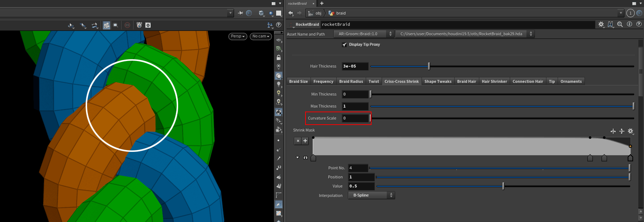Add a new tab with plus button

pos(321,3)
